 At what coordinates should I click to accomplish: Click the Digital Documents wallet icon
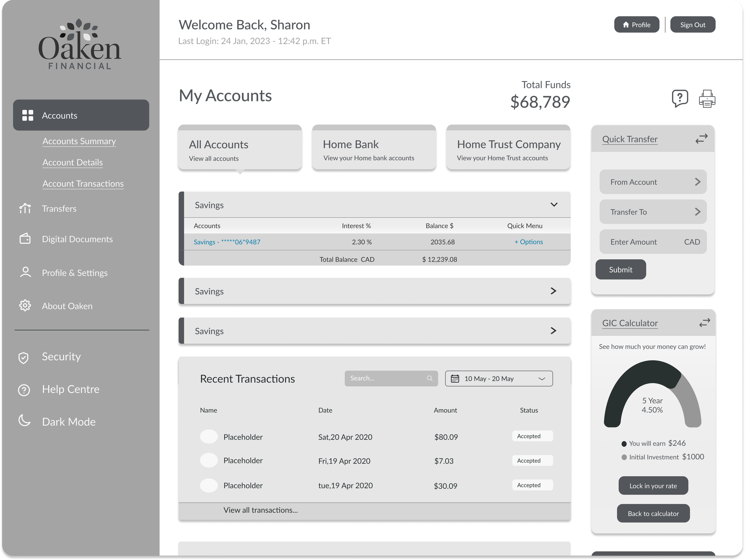coord(25,239)
